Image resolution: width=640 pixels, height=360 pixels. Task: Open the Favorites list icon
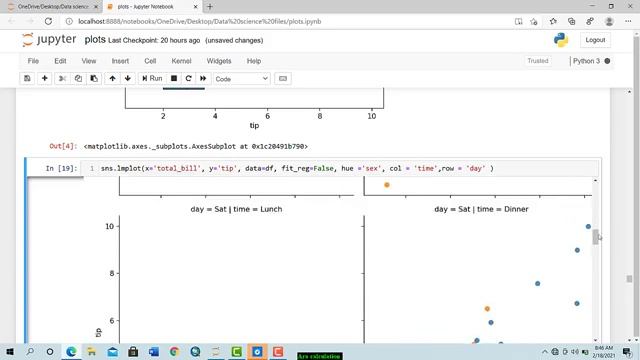pos(553,21)
